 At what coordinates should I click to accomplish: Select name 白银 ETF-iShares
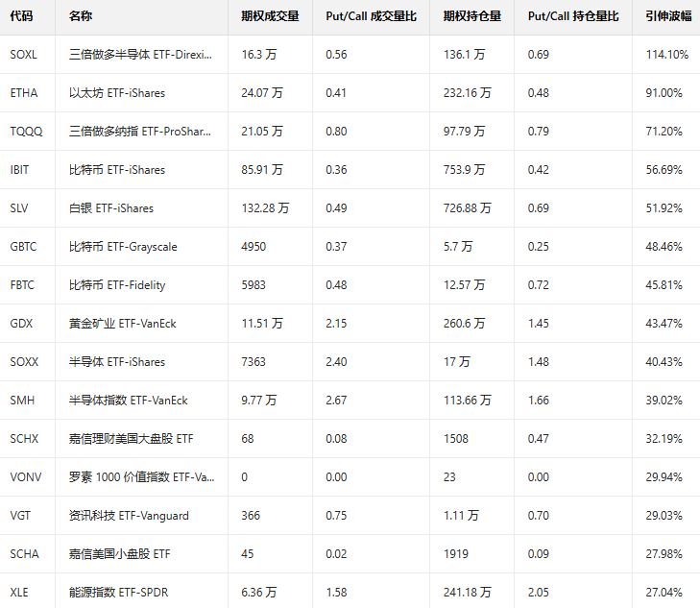click(x=111, y=208)
